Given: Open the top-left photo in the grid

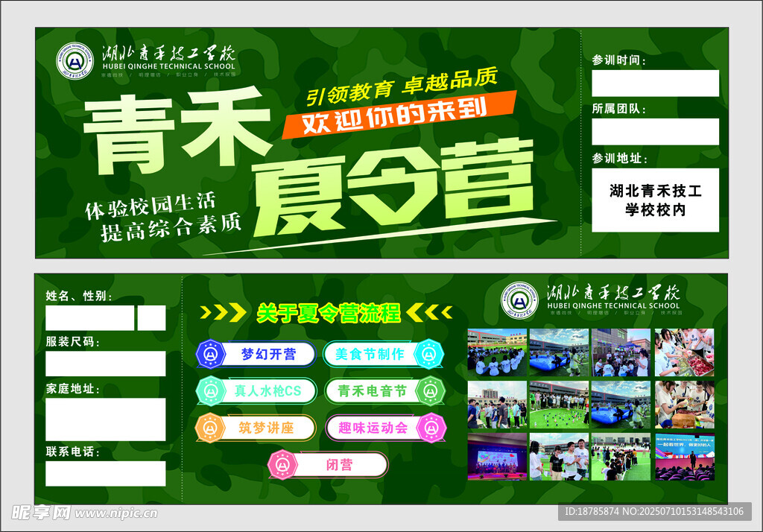Looking at the screenshot, I should point(496,352).
